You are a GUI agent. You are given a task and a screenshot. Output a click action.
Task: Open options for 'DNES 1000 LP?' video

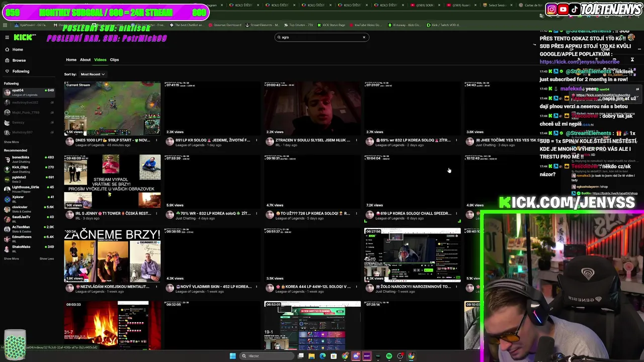click(x=156, y=140)
